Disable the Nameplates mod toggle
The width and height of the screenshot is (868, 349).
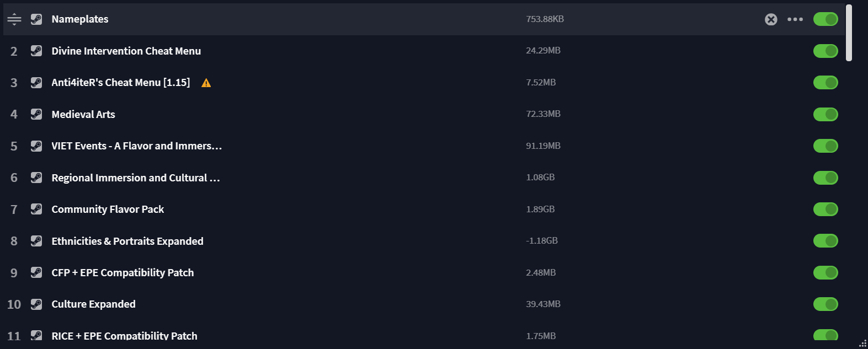point(826,19)
